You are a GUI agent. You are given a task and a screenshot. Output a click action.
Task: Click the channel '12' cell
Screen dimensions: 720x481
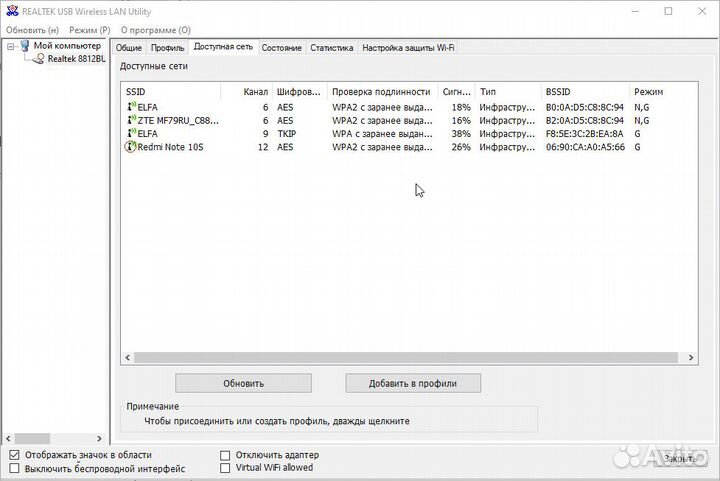263,147
